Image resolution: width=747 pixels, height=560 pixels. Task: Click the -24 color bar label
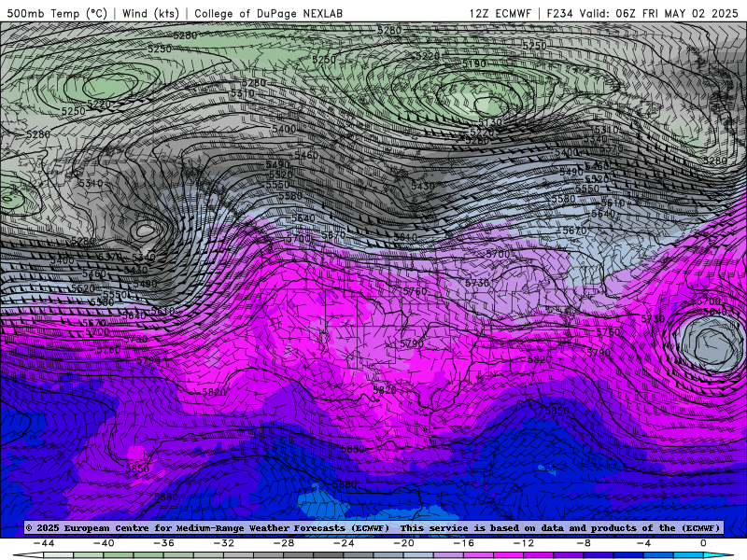(344, 543)
